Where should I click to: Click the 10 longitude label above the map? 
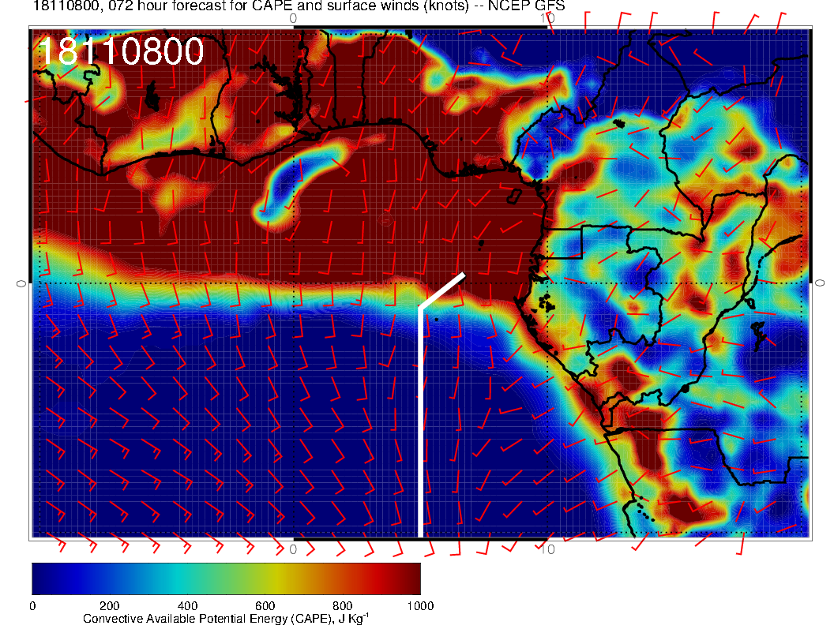tap(550, 18)
